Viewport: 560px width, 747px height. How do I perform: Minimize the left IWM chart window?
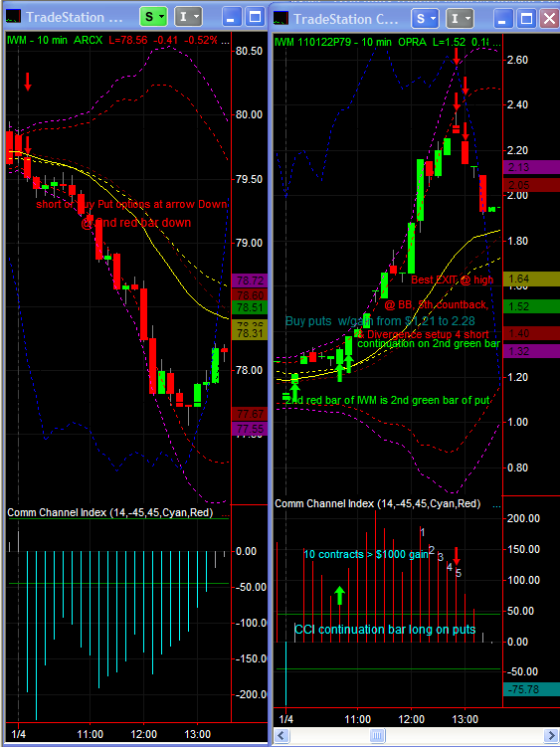pyautogui.click(x=231, y=18)
